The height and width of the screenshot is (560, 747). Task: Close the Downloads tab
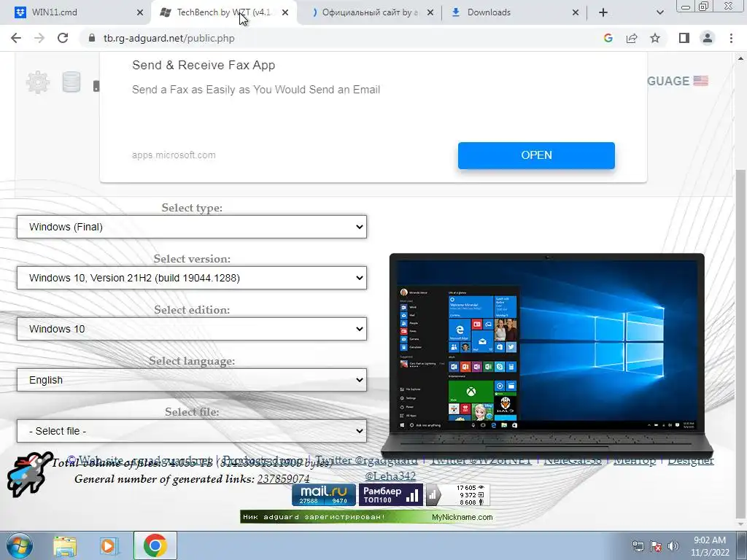(576, 12)
